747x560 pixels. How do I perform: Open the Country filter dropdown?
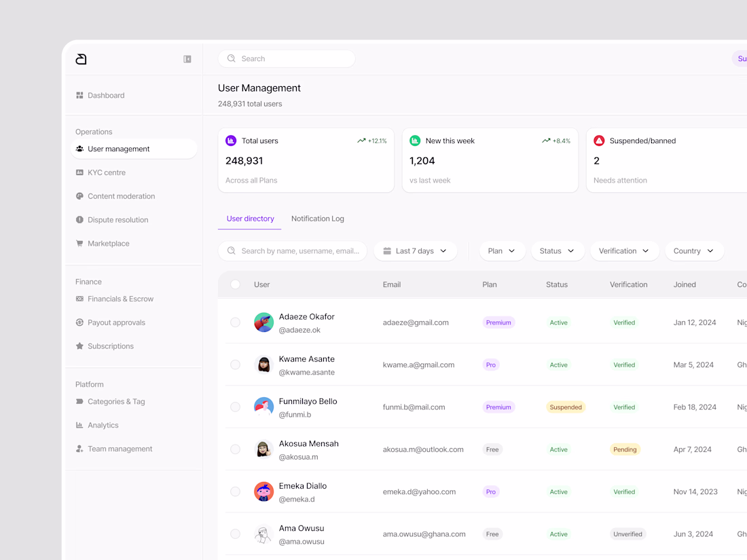pos(694,251)
